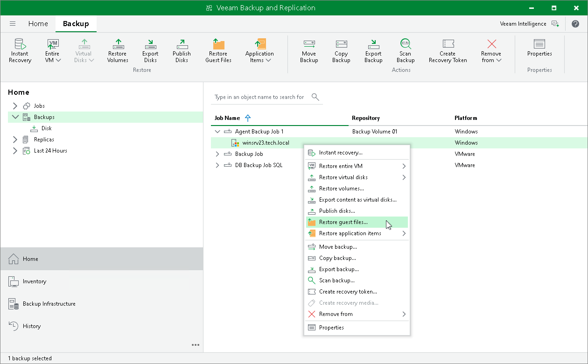Click the object name search field
Viewport: 588px width, 364px height.
tap(259, 97)
